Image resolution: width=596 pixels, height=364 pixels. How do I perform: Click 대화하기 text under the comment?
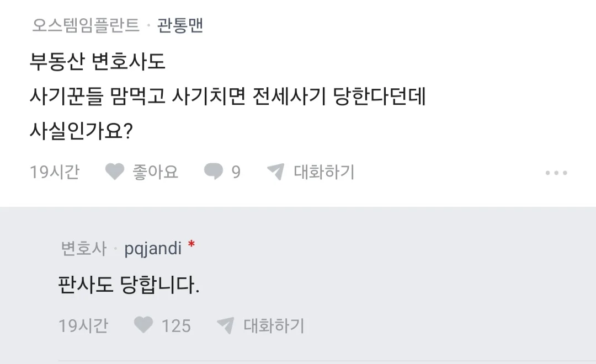point(274,325)
